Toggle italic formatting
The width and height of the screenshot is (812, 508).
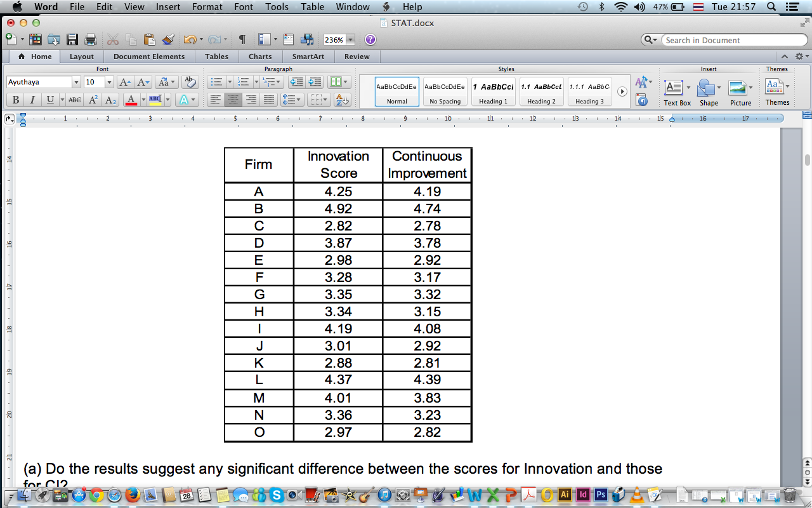32,100
